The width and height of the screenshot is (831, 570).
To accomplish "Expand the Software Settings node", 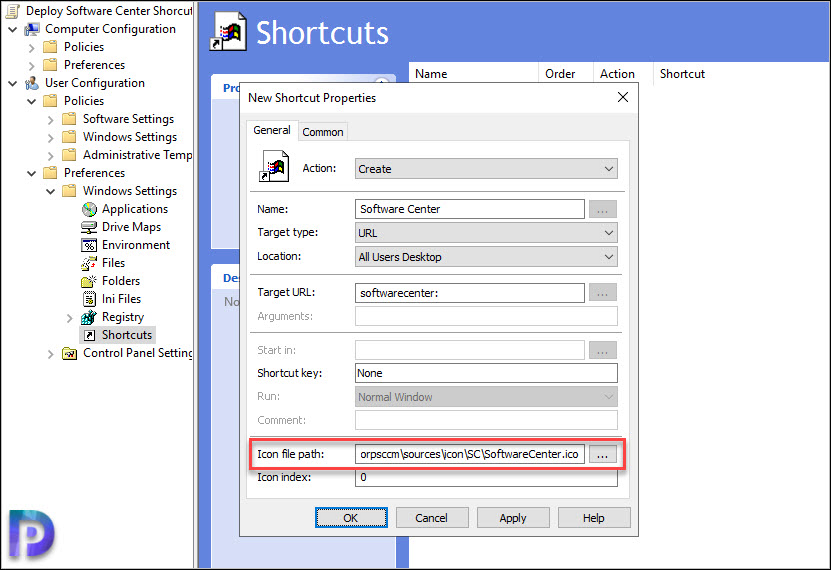I will [x=50, y=120].
